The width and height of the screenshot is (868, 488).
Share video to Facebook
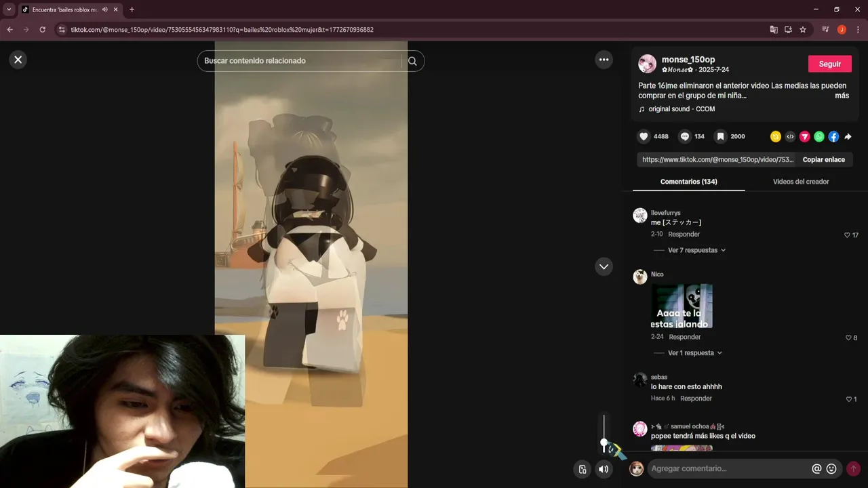point(833,136)
